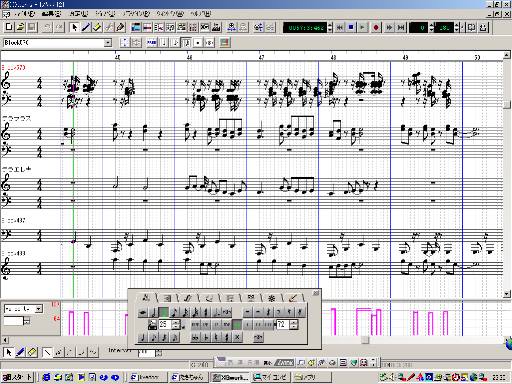
Task: Pick the flat accidental in the palette
Action: click(x=206, y=337)
